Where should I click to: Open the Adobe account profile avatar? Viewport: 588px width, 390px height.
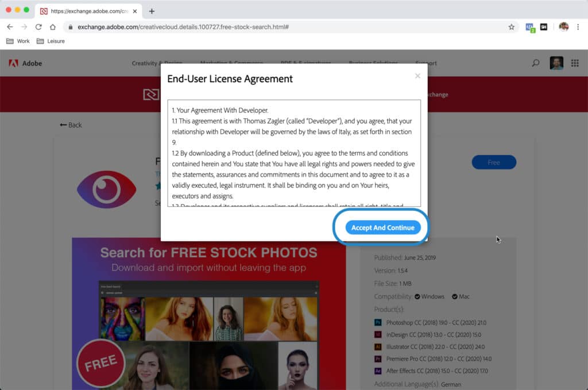(x=556, y=63)
